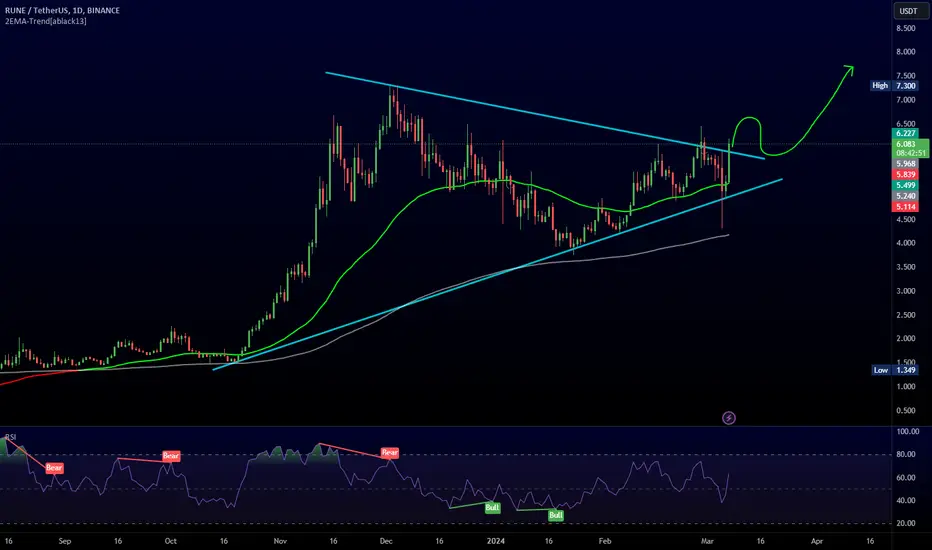Image resolution: width=932 pixels, height=550 pixels.
Task: Click the Low 1.349 price label
Action: click(895, 370)
